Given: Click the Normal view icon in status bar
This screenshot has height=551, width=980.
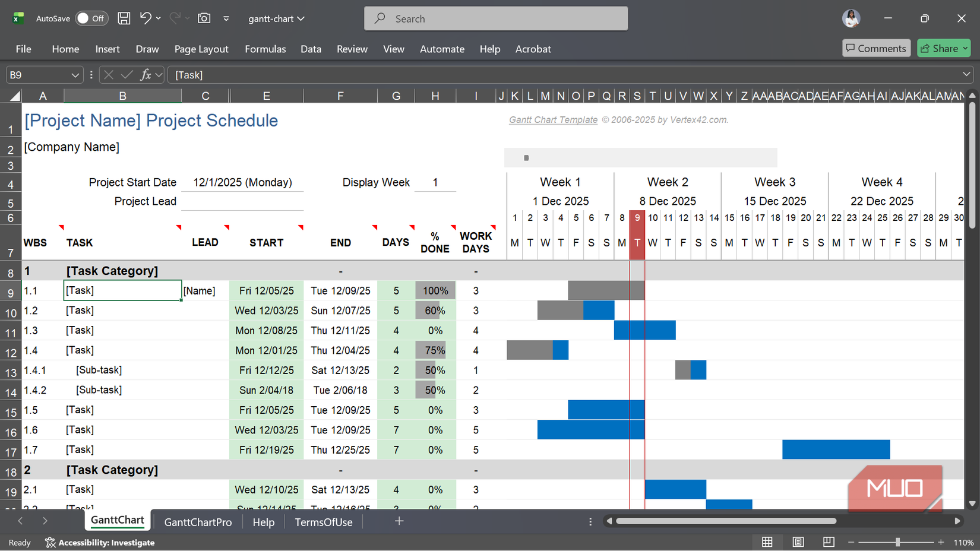Looking at the screenshot, I should [x=767, y=542].
